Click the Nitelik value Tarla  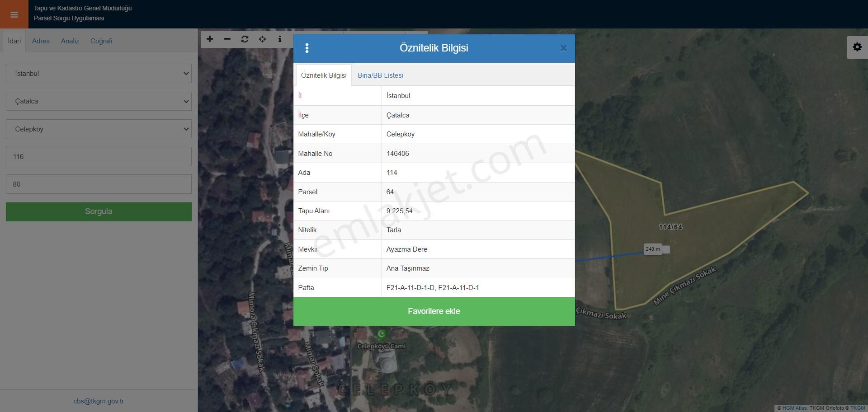(393, 230)
